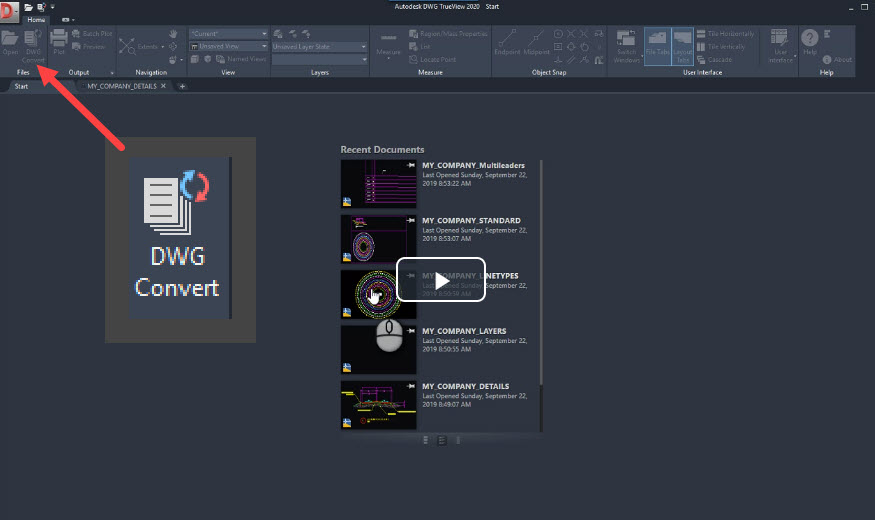Select the Home ribbon tab

point(36,20)
